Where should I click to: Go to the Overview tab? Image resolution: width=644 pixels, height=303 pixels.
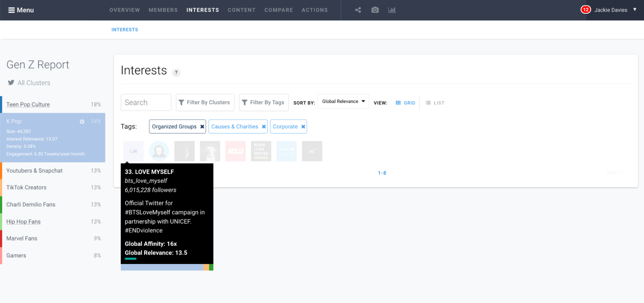[125, 10]
